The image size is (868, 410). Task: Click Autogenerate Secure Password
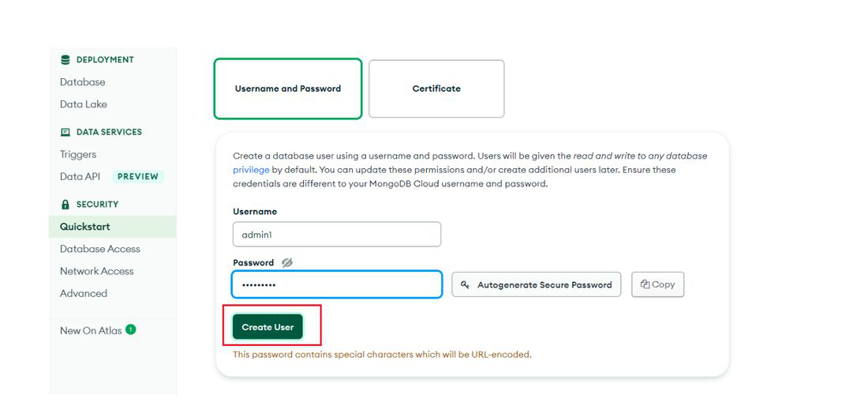[x=537, y=284]
